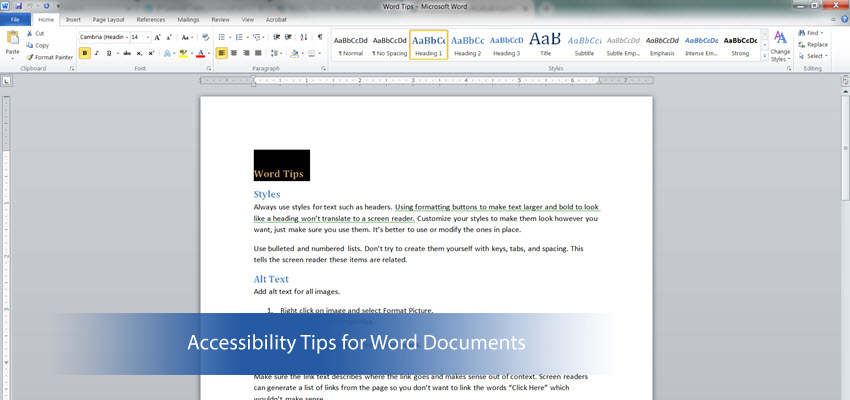Open the Find dropdown in Editing group

822,33
